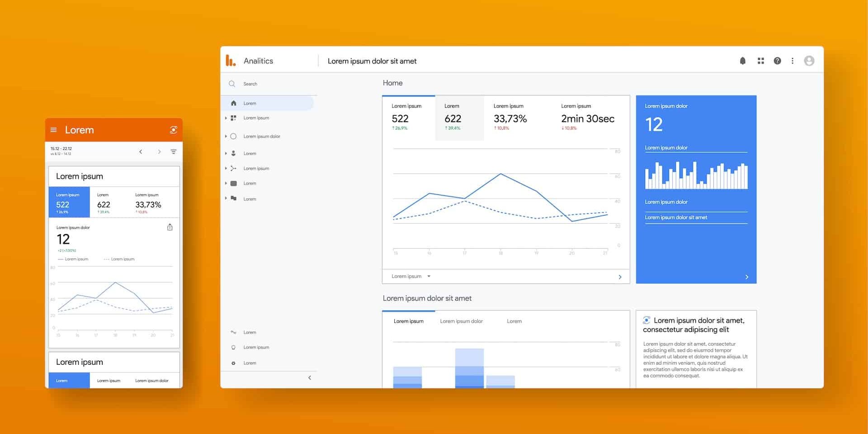Open the user profile avatar

[809, 60]
